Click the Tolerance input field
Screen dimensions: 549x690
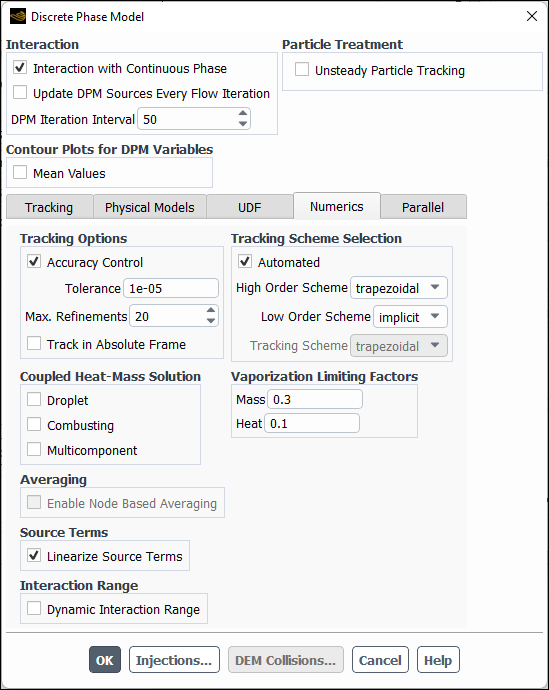point(171,288)
